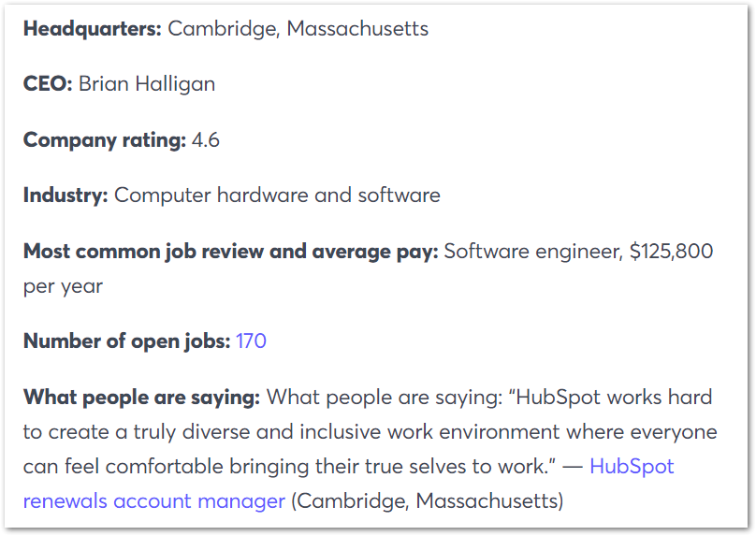Click the bold 'Company rating:' label
Image resolution: width=756 pixels, height=536 pixels.
(x=105, y=140)
